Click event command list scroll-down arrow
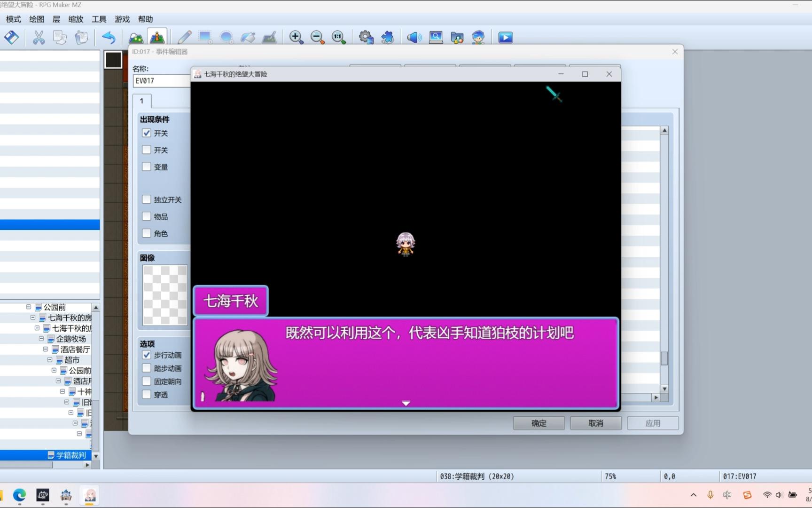The width and height of the screenshot is (812, 508). point(664,389)
